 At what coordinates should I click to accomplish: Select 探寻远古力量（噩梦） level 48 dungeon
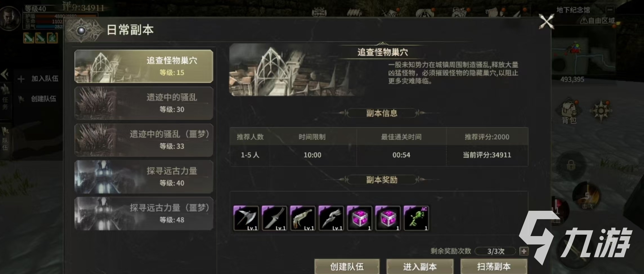[144, 214]
